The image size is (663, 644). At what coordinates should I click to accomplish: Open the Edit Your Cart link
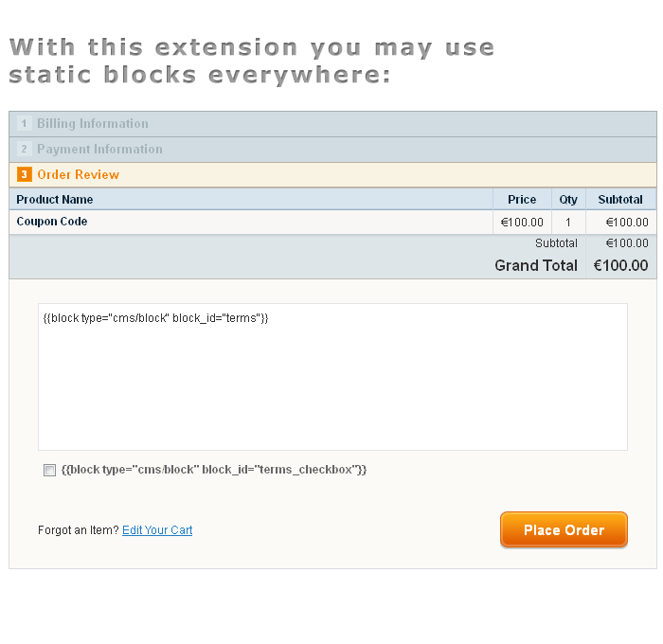[157, 530]
